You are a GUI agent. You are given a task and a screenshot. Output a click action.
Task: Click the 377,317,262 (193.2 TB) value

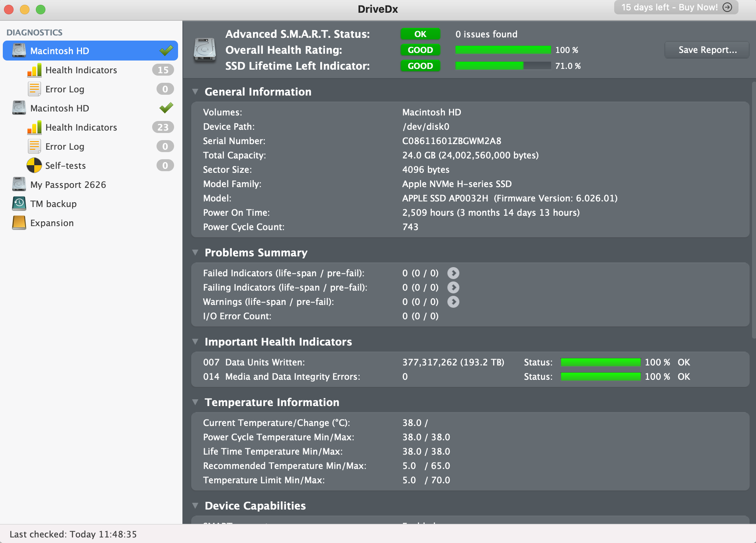[x=453, y=362]
